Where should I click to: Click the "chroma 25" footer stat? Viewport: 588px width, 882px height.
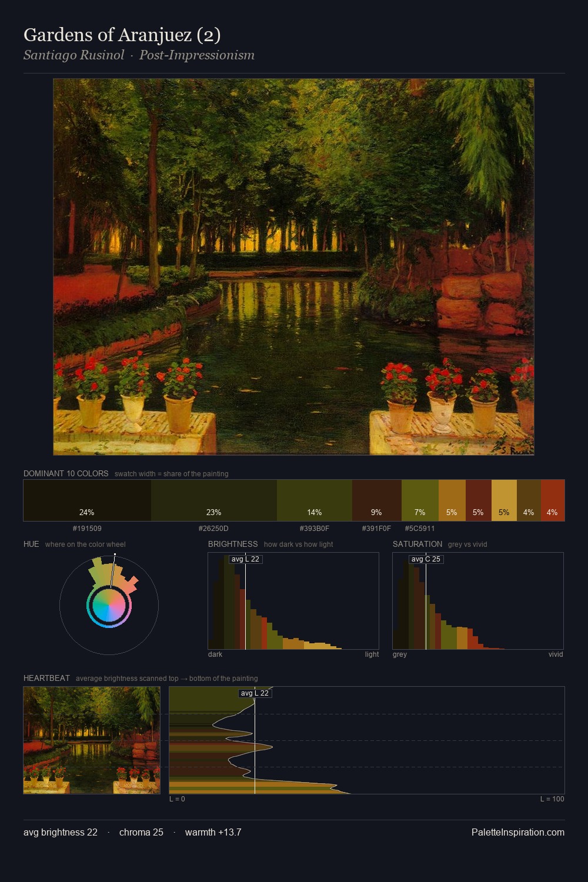[141, 833]
